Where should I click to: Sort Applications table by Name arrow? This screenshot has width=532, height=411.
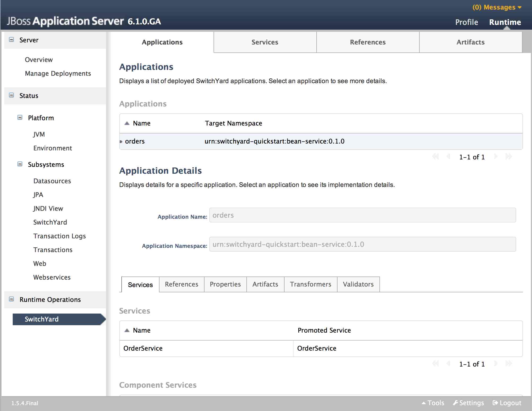[127, 123]
